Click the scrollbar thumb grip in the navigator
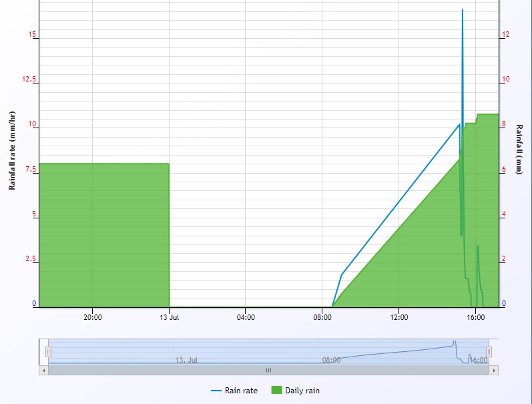 coord(268,370)
